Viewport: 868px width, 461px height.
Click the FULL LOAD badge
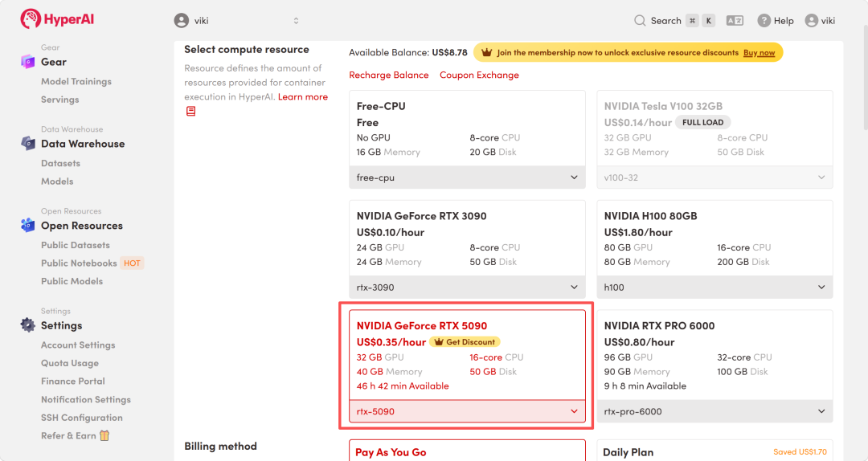pyautogui.click(x=702, y=122)
